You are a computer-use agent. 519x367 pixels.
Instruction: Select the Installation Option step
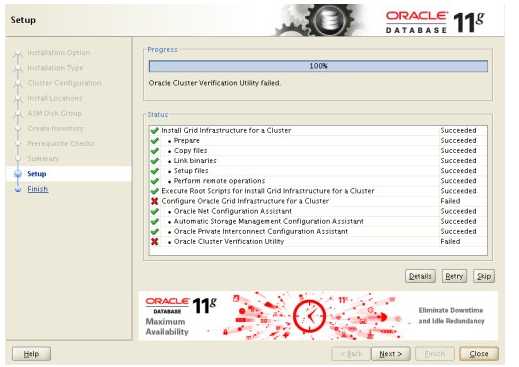58,52
